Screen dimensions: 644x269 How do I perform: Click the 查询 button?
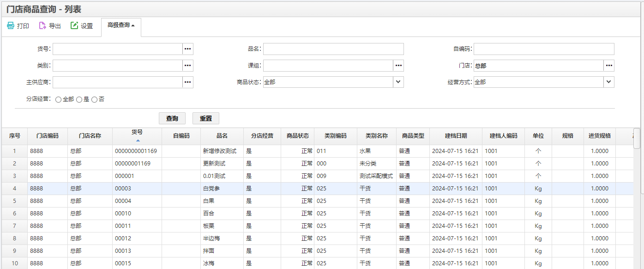coord(172,118)
